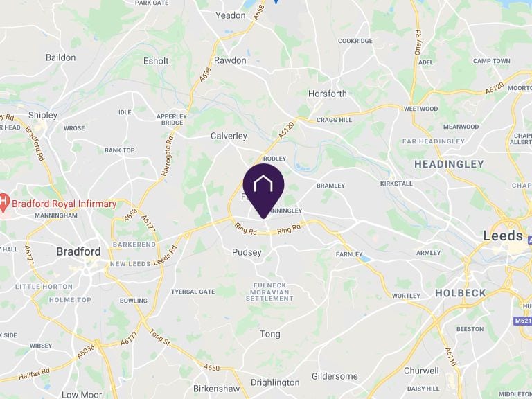Click the Gildersome place label
The image size is (532, 399).
pyautogui.click(x=335, y=376)
